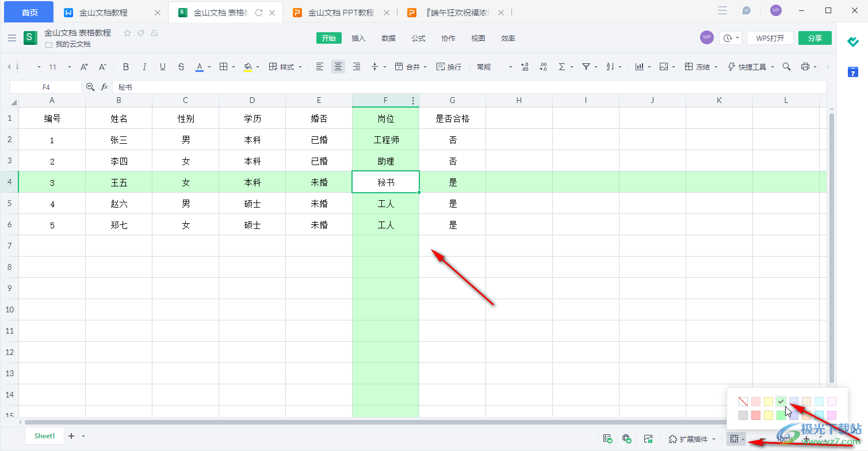This screenshot has width=868, height=451.
Task: Expand the borders dropdown arrow
Action: [x=234, y=67]
